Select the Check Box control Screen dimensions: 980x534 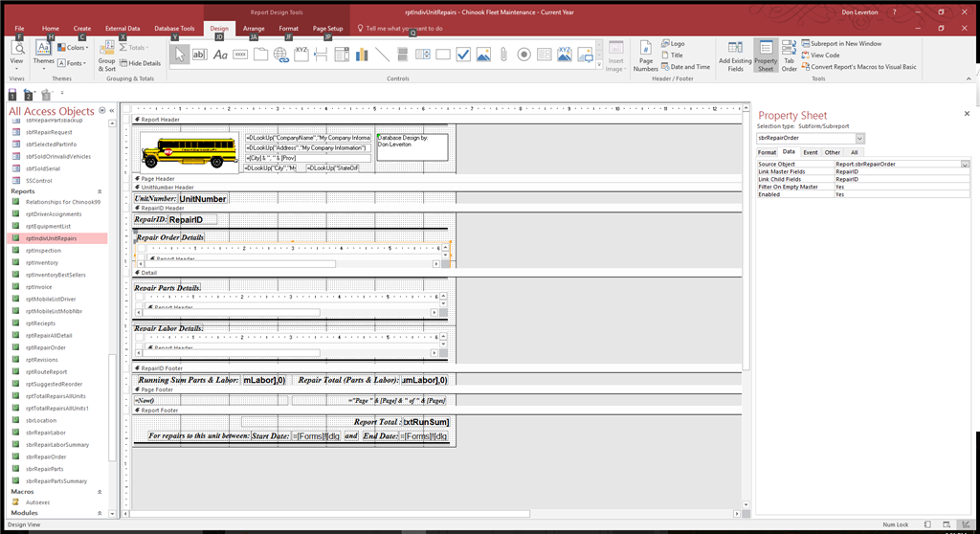(x=463, y=55)
